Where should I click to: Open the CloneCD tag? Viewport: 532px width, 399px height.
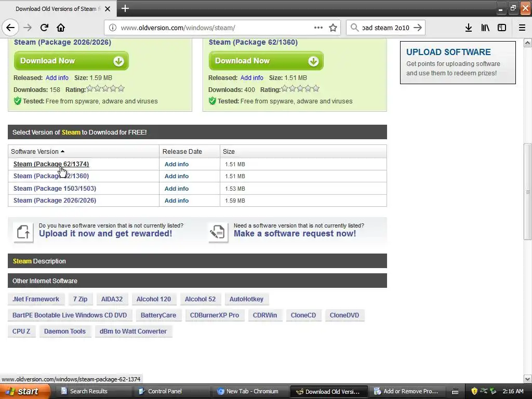[x=303, y=315]
